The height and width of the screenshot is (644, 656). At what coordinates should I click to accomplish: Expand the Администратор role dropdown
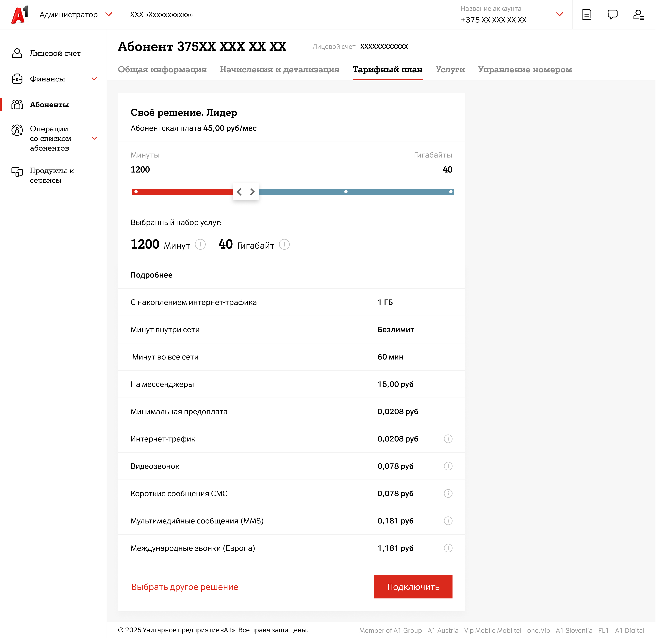[109, 14]
